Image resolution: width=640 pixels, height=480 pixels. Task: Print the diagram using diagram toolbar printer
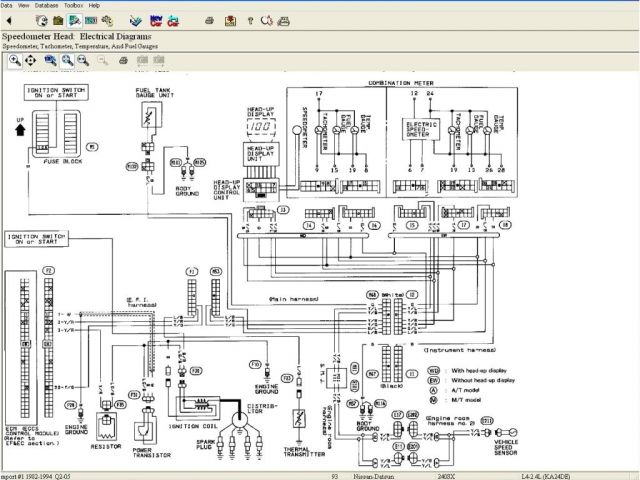pos(122,61)
